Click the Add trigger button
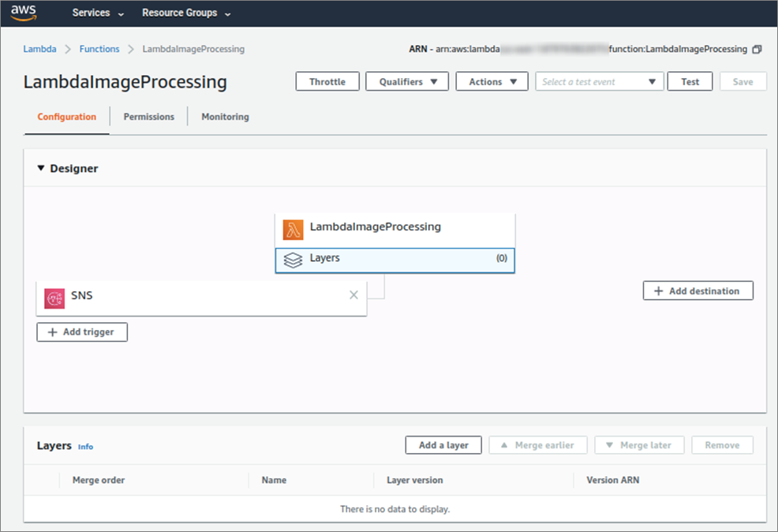The height and width of the screenshot is (532, 778). pos(81,332)
